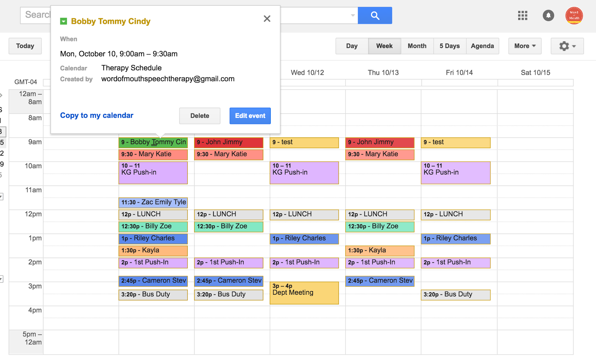Select the 5 Days view
Screen dimensions: 596x364
pyautogui.click(x=449, y=46)
